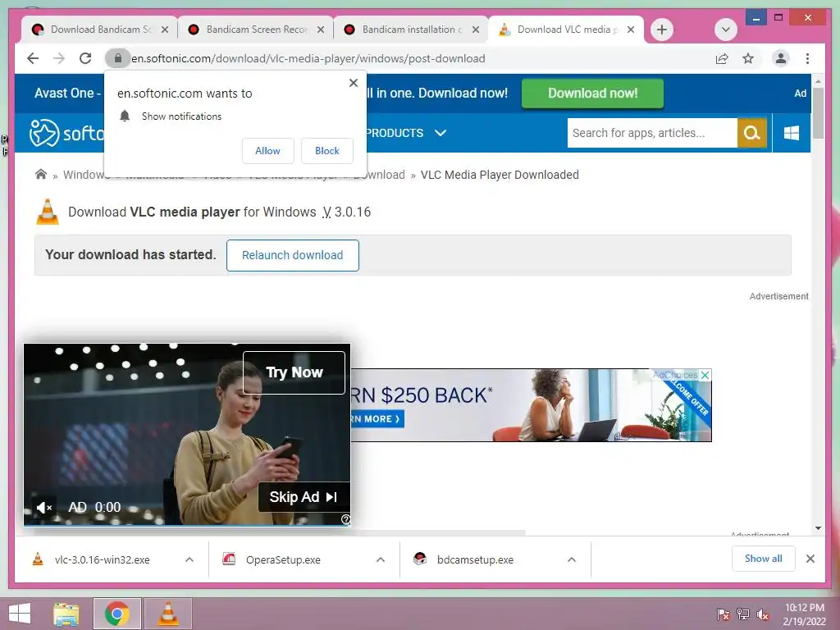Open Chrome's three-dot menu

807,58
